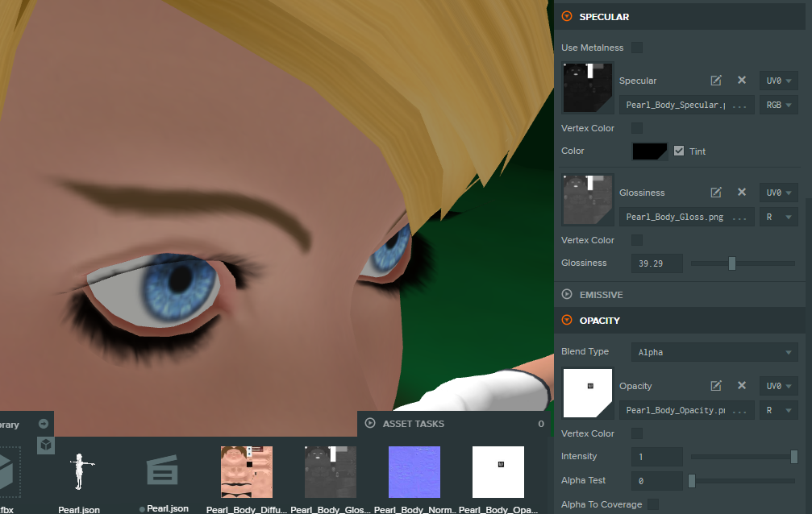Open the Glossiness R channel dropdown
The image size is (812, 514).
click(x=778, y=217)
